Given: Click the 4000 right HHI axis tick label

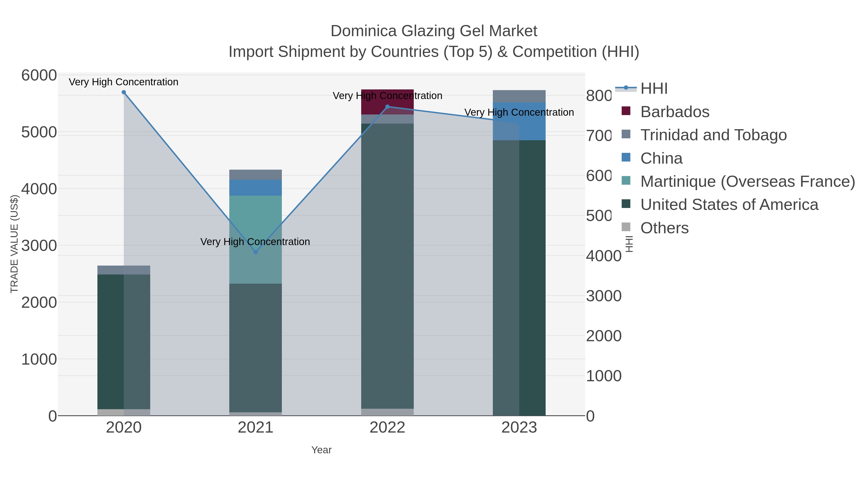Looking at the screenshot, I should [x=604, y=256].
